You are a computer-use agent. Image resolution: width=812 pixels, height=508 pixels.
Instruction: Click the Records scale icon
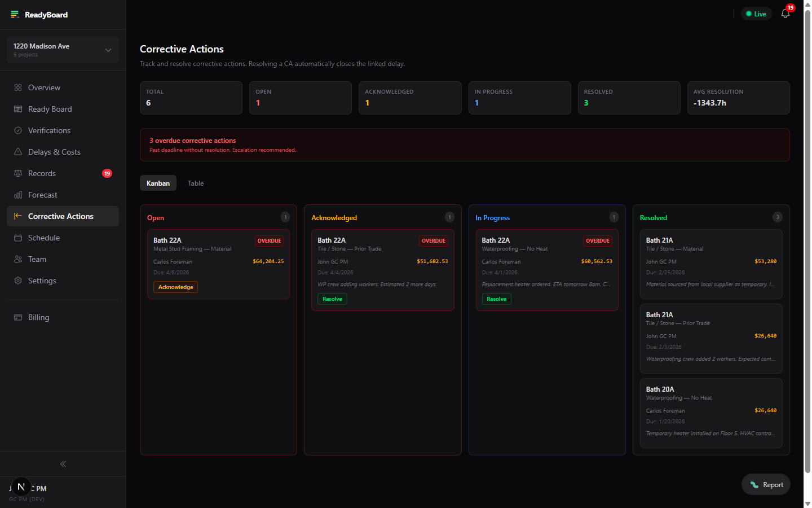(x=18, y=173)
